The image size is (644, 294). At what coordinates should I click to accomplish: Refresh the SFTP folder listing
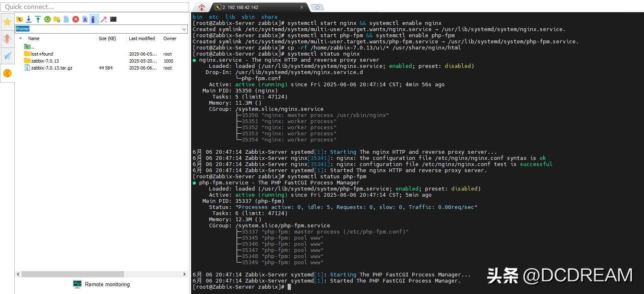point(47,19)
